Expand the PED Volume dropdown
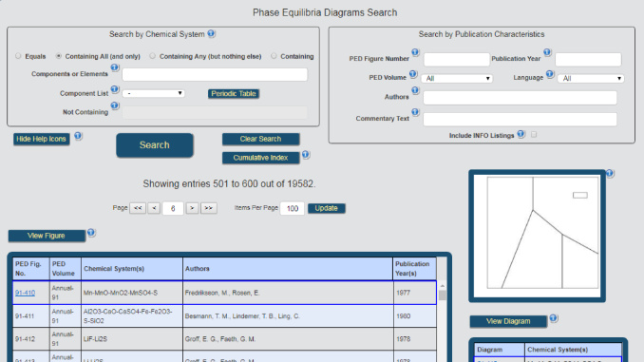Screen dimensions: 644x362 click(458, 78)
